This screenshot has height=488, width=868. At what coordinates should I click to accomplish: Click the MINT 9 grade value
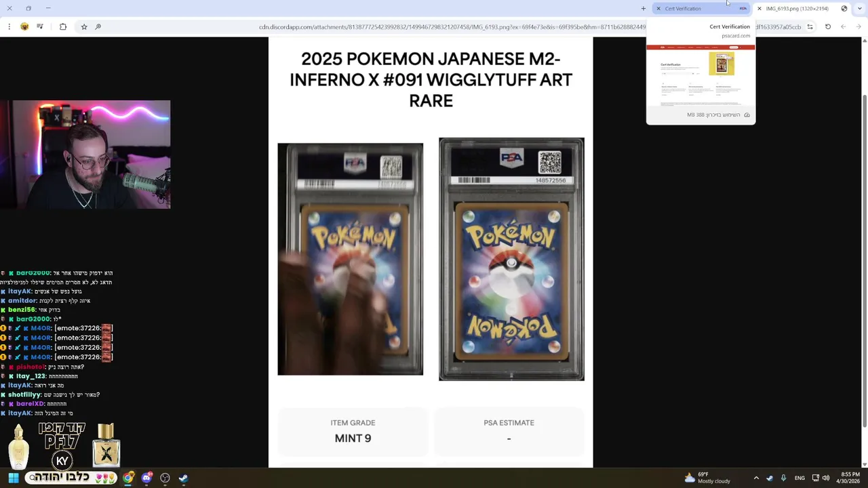point(353,438)
